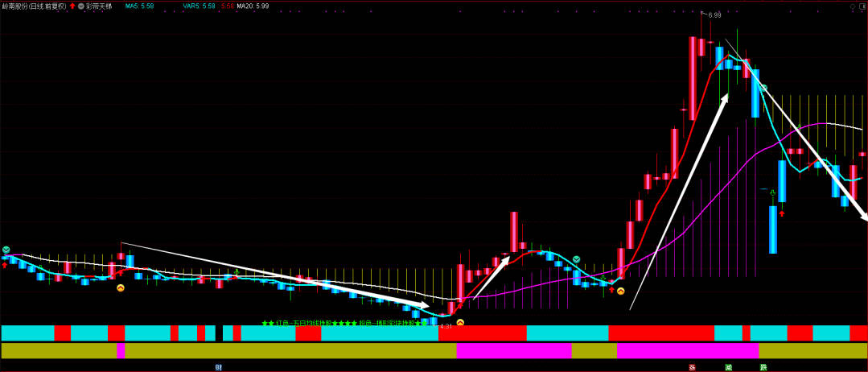Click the orange chevron-up marker by the 4.31 low
This screenshot has height=372, width=868.
pyautogui.click(x=460, y=322)
